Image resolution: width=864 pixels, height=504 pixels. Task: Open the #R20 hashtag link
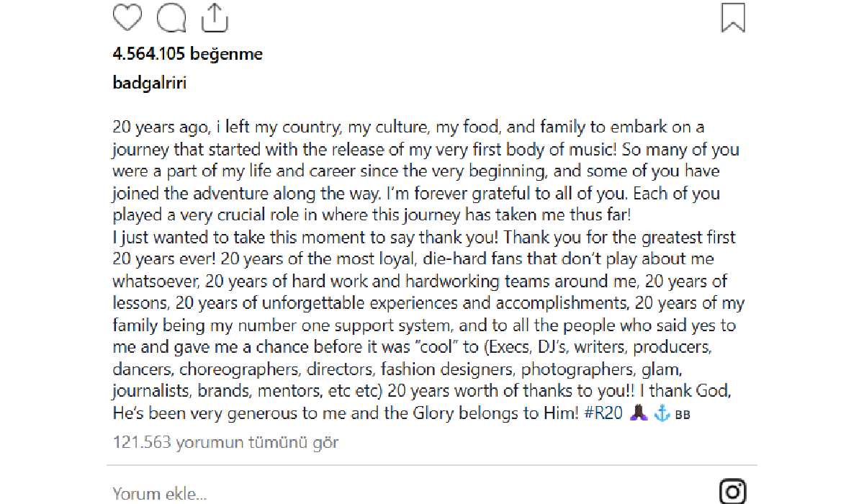(x=605, y=414)
